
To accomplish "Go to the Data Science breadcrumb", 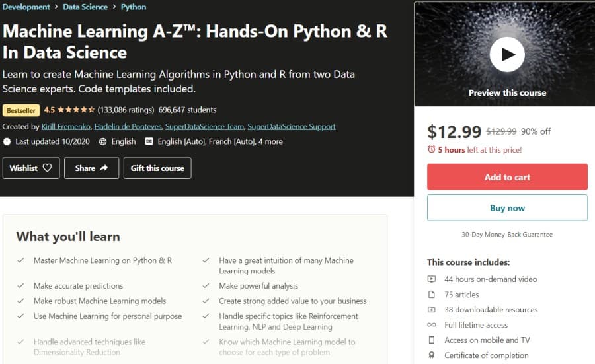I will (86, 7).
